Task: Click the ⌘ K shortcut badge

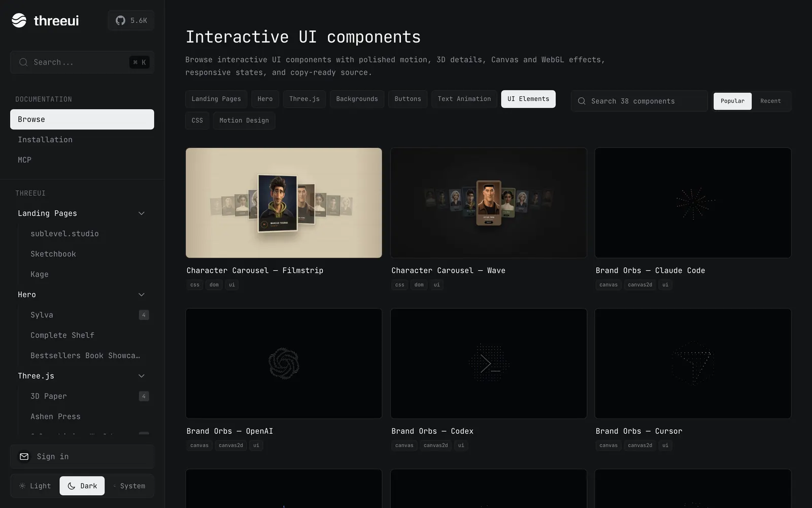Action: click(139, 62)
